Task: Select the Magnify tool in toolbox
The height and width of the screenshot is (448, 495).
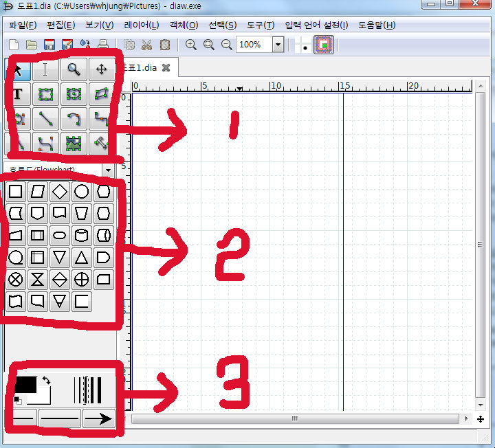Action: point(74,69)
